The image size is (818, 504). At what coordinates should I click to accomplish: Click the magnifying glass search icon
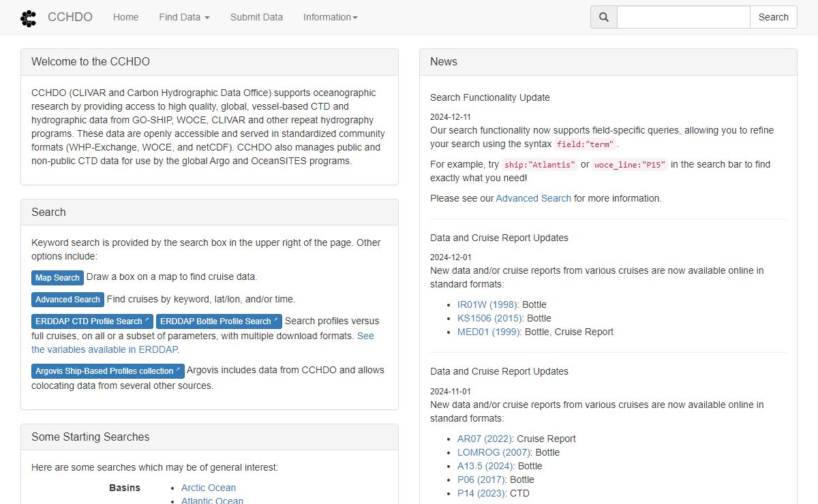tap(604, 17)
